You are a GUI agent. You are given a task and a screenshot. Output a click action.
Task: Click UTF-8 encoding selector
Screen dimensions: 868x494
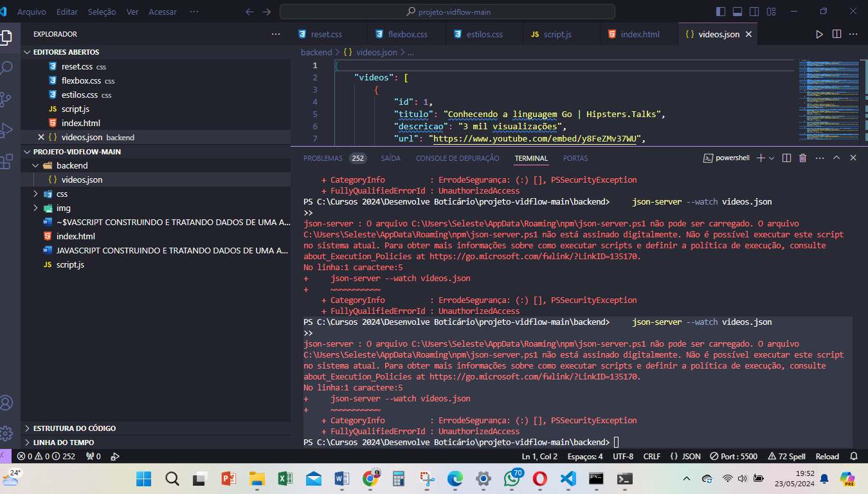[x=623, y=457]
